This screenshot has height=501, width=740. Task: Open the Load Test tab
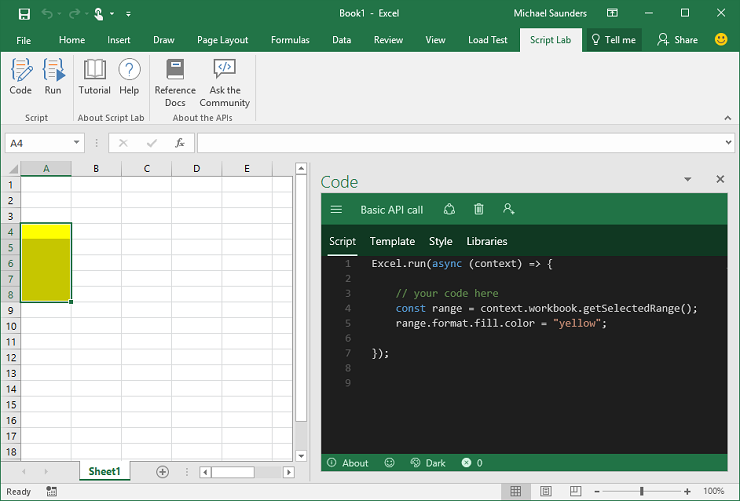coord(488,40)
